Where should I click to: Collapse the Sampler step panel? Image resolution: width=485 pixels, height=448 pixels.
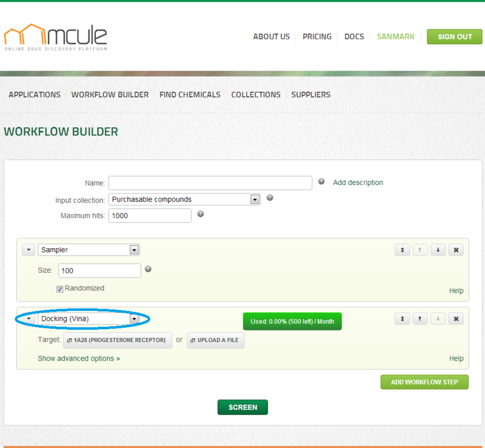(x=29, y=250)
